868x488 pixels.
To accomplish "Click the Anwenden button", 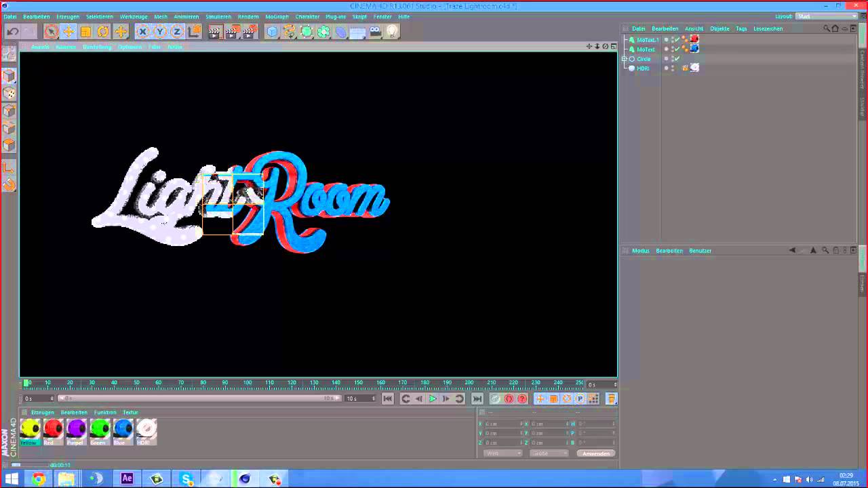I will tap(596, 453).
